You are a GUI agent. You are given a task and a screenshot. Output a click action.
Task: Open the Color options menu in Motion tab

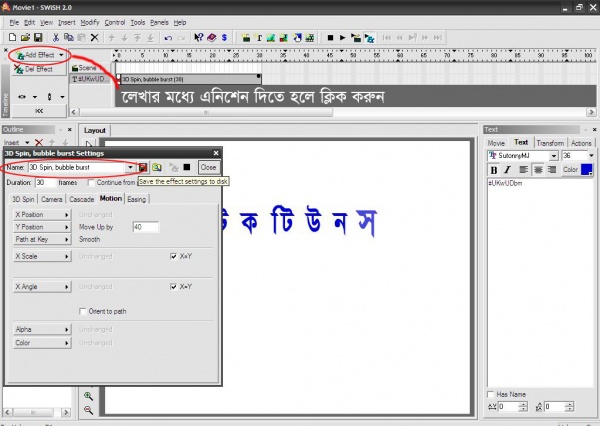point(42,343)
